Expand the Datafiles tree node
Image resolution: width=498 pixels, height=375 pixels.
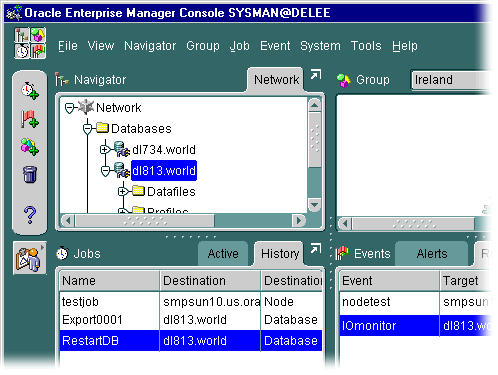tap(123, 192)
